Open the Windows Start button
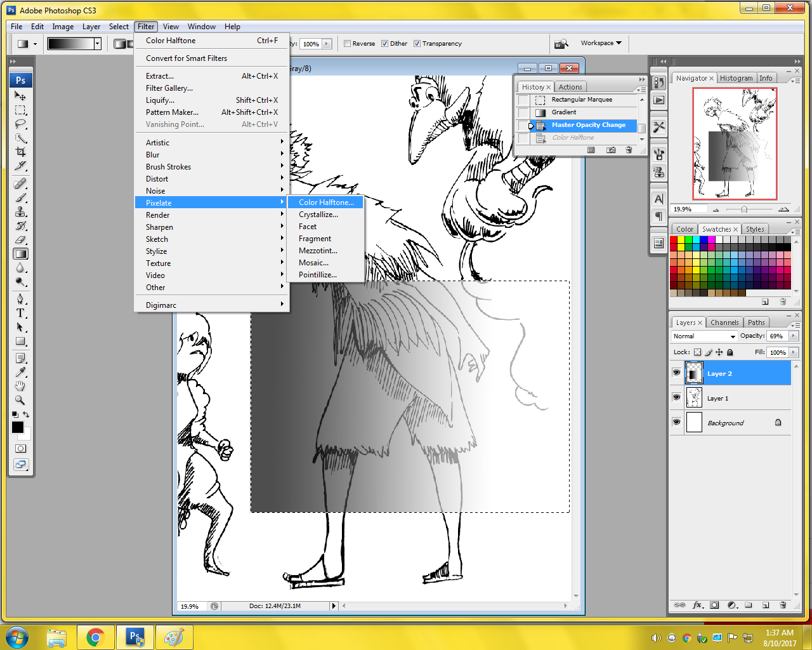The width and height of the screenshot is (812, 650). (x=17, y=637)
